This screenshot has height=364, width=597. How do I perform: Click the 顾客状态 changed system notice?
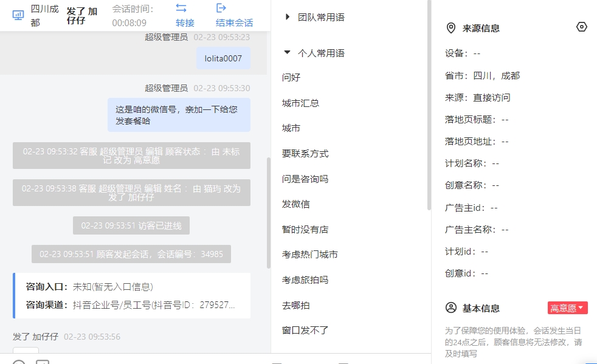point(131,156)
